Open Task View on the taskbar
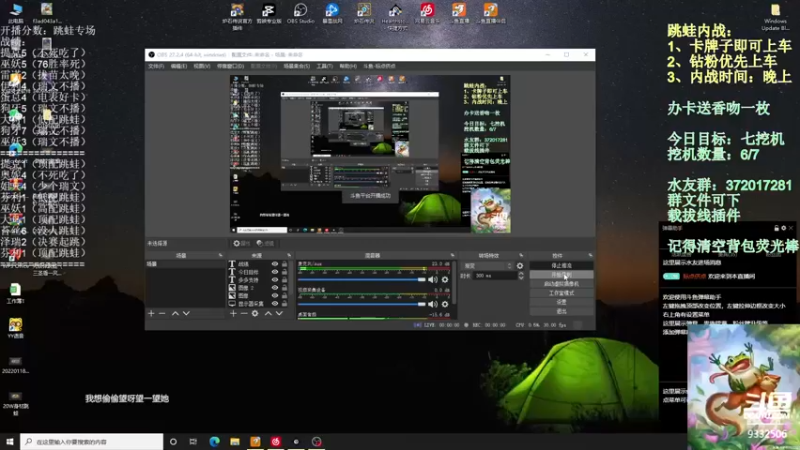800x450 pixels. (193, 441)
